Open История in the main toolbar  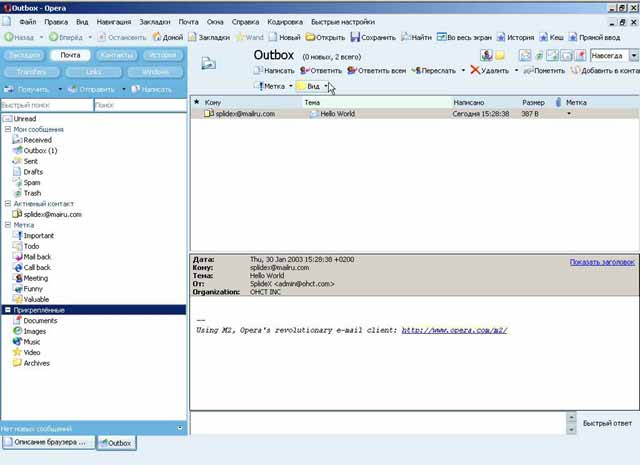point(515,37)
